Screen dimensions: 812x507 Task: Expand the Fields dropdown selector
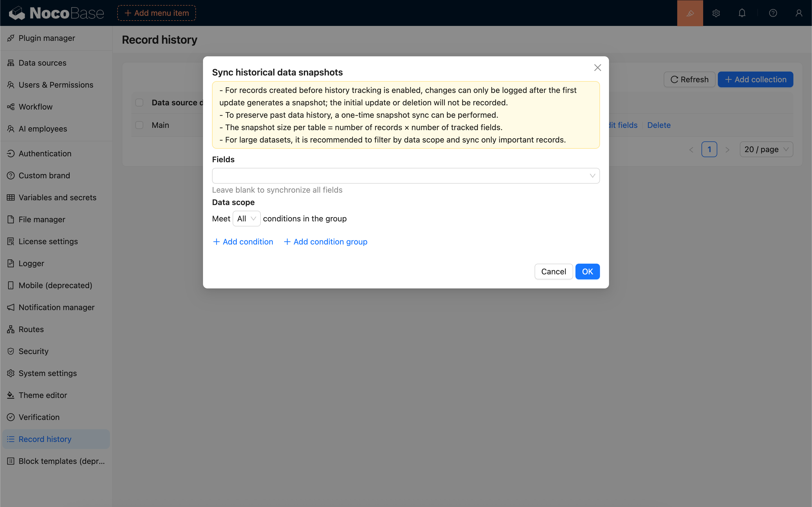[x=405, y=176]
